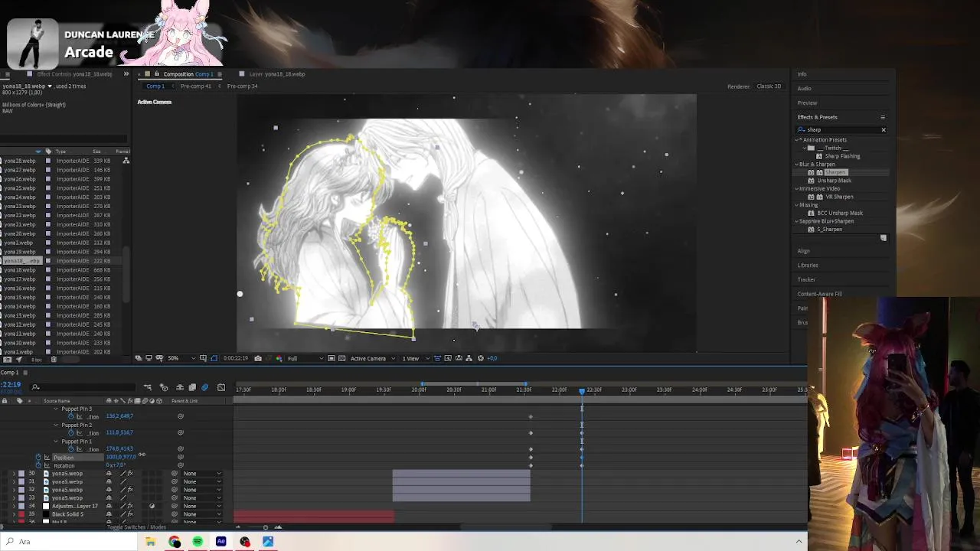Click the current time indicator playhead
This screenshot has height=551, width=980.
pos(582,390)
